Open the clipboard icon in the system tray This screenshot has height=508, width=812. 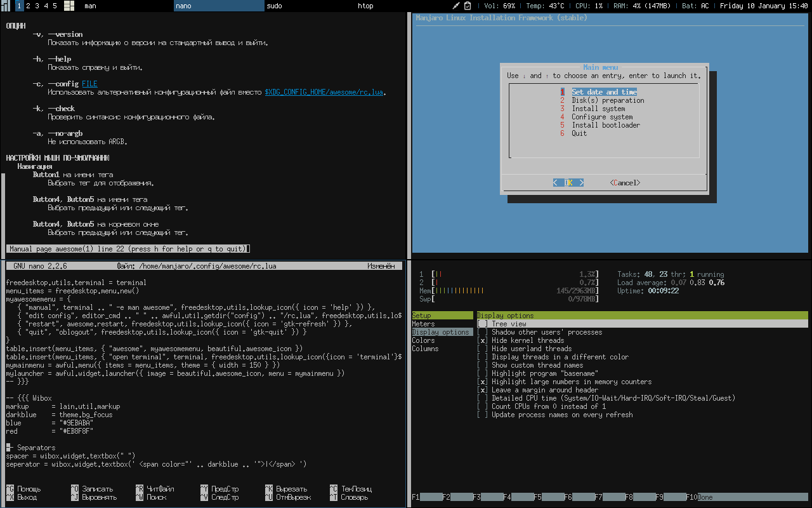pos(468,6)
